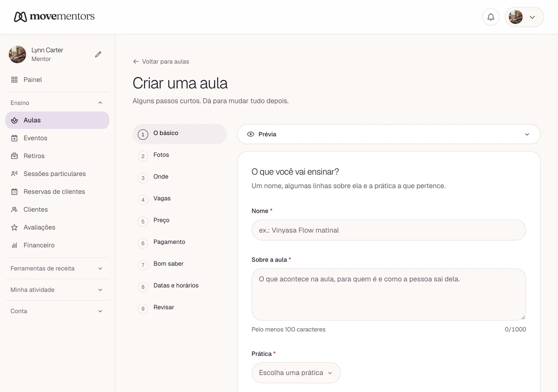Go to step 7 Bom saber
Image resolution: width=558 pixels, height=392 pixels.
pyautogui.click(x=180, y=265)
